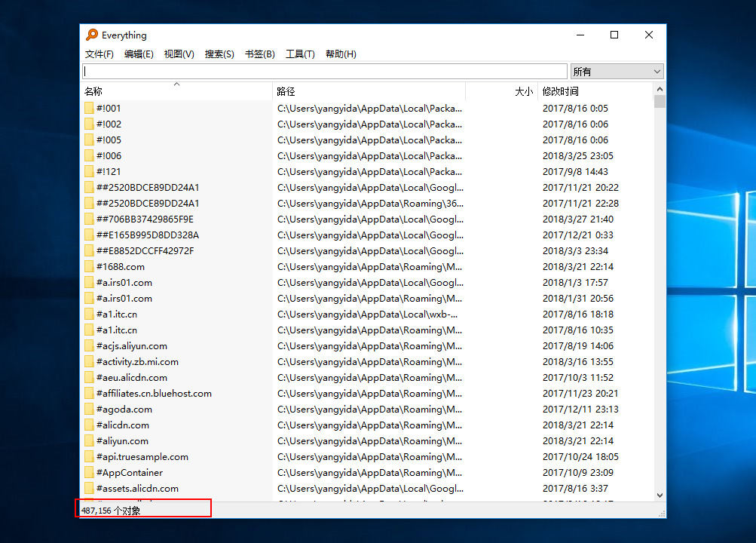Click the folder icon beside #!001
The width and height of the screenshot is (756, 543).
(x=89, y=108)
